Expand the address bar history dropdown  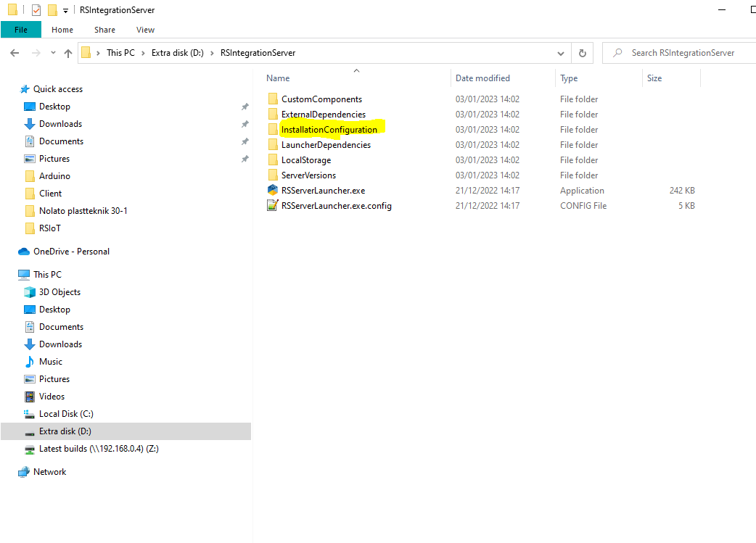tap(561, 53)
